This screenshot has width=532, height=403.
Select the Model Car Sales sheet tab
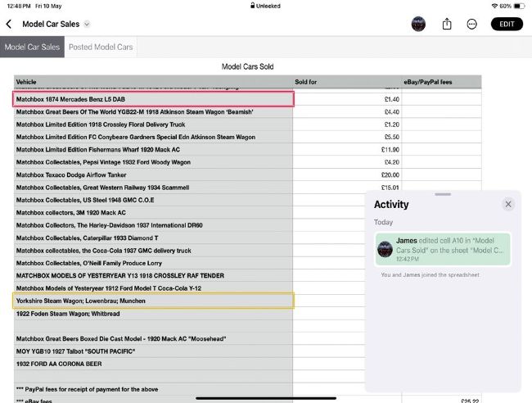[32, 47]
